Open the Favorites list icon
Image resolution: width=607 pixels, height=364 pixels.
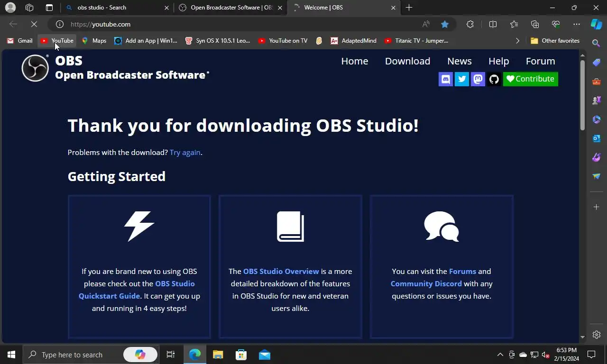514,24
